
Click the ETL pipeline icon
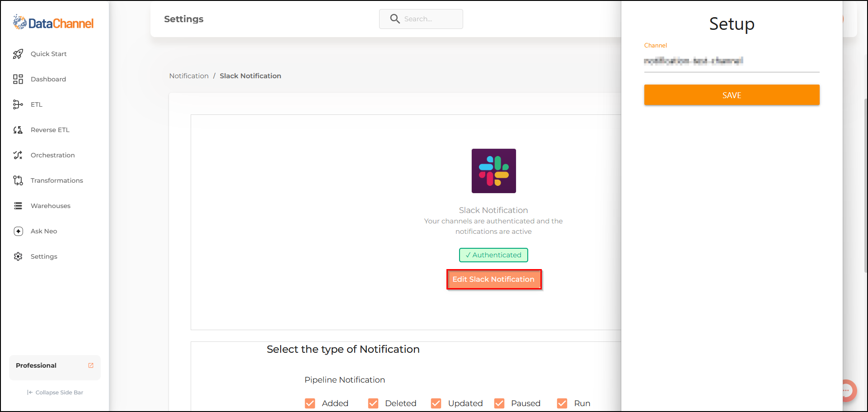pos(18,104)
